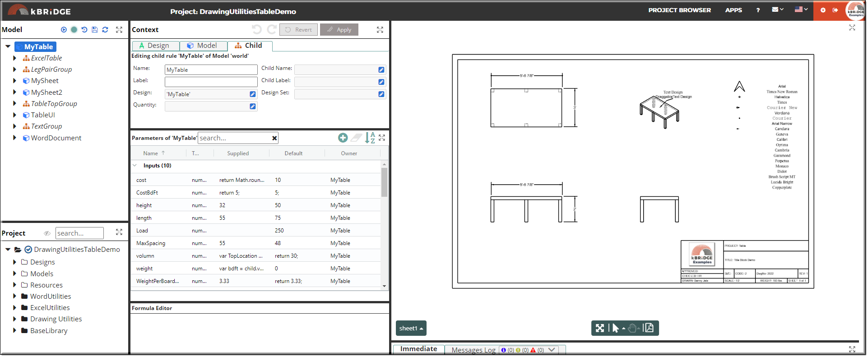Image resolution: width=868 pixels, height=357 pixels.
Task: Edit Child Name formula icon
Action: [x=381, y=70]
